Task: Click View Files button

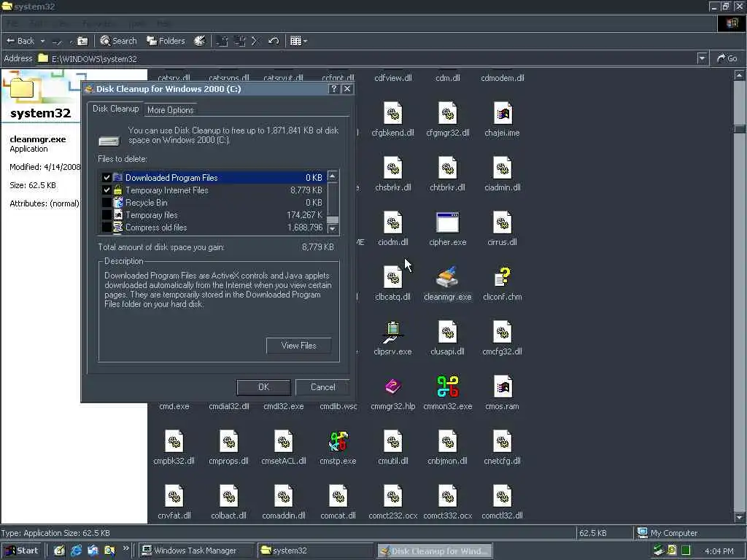Action: pos(298,346)
